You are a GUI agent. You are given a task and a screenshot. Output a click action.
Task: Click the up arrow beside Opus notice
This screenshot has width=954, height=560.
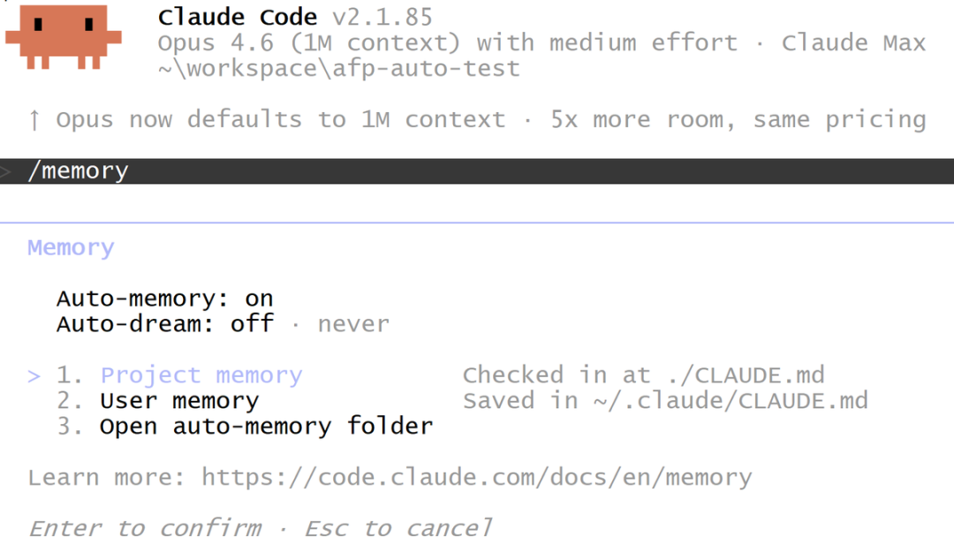coord(34,120)
